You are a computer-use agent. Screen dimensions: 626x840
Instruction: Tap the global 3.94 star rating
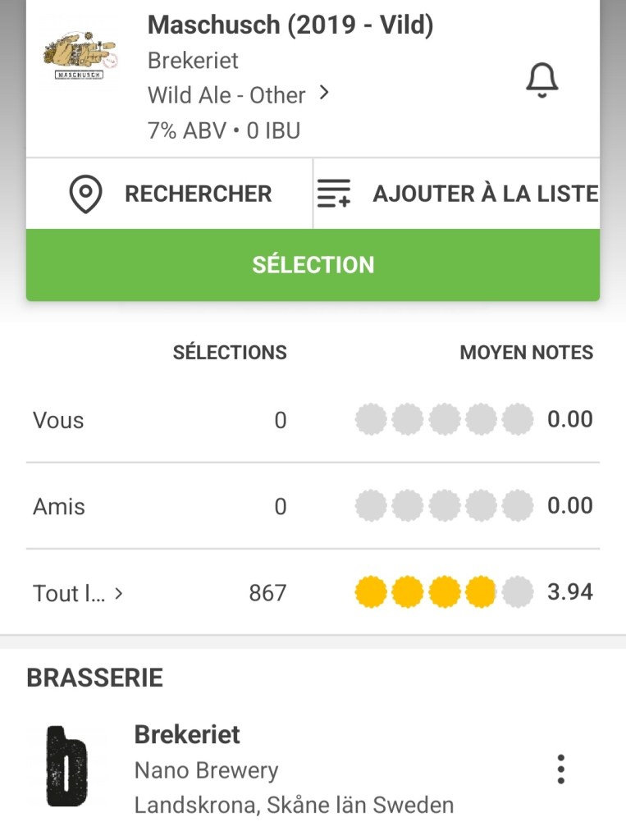[x=444, y=591]
